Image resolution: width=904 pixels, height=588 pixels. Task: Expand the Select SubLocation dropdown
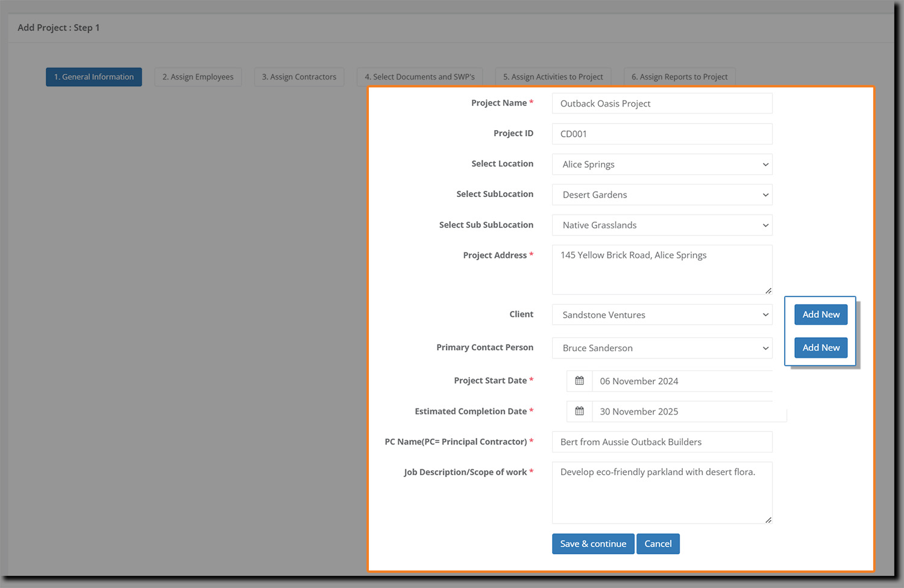[x=662, y=195]
